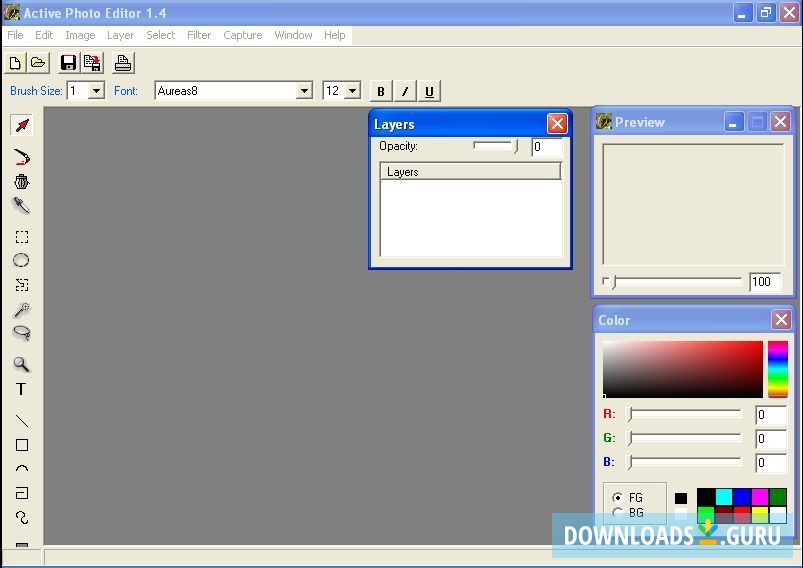803x568 pixels.
Task: Click the B value input field
Action: point(771,462)
